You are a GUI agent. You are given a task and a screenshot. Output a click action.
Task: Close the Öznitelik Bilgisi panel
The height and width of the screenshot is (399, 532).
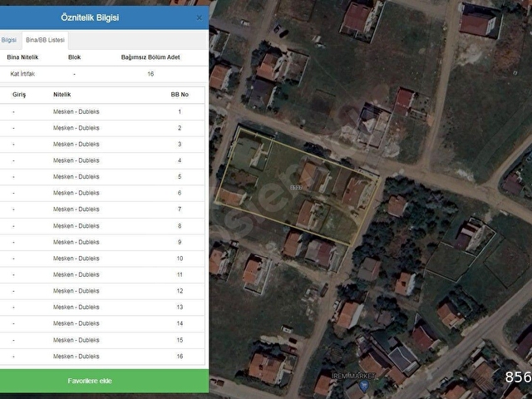tap(199, 18)
